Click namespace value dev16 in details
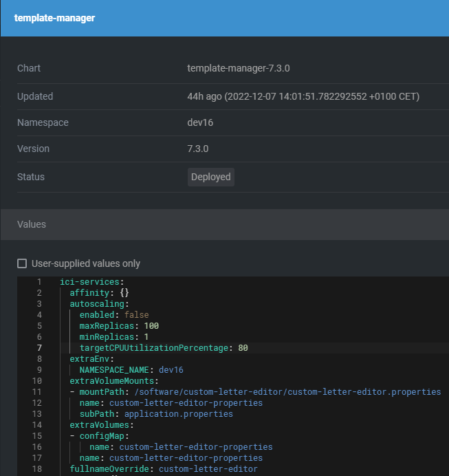 click(x=200, y=122)
